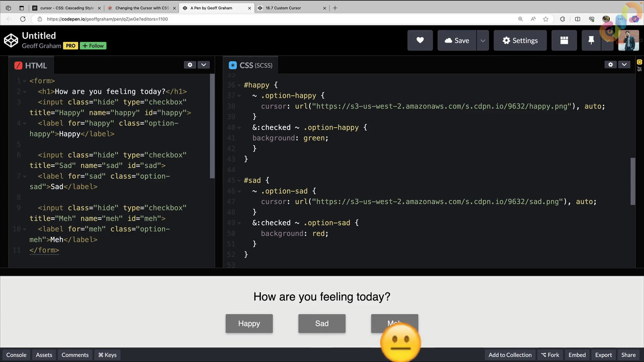This screenshot has height=362, width=644.
Task: Open Browser essentials heart icon
Action: click(592, 19)
